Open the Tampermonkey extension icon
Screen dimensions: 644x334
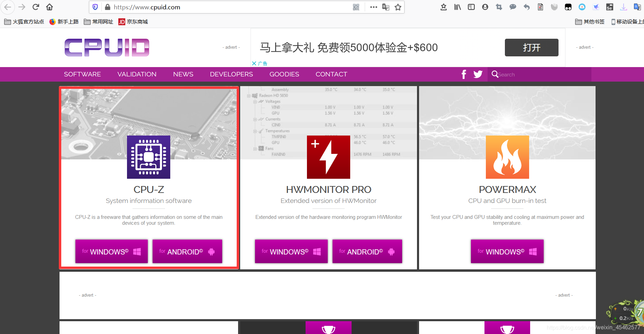[568, 7]
